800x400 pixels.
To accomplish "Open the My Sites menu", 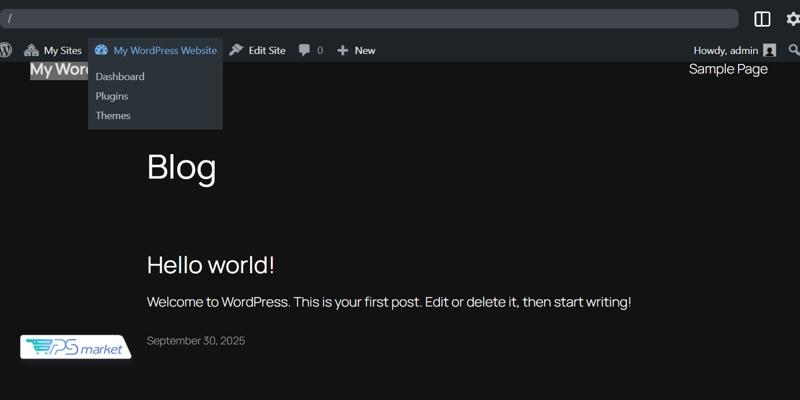I will point(53,50).
